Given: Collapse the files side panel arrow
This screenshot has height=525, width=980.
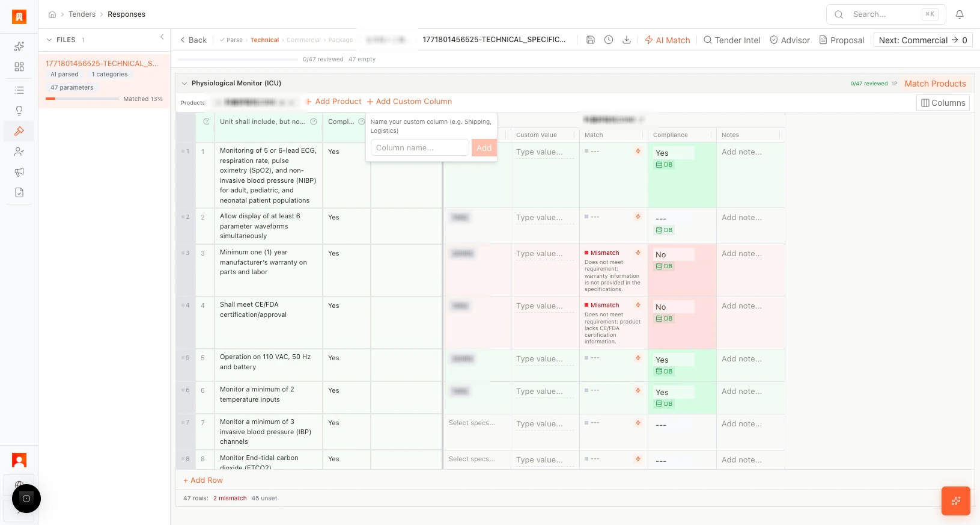Looking at the screenshot, I should [162, 37].
